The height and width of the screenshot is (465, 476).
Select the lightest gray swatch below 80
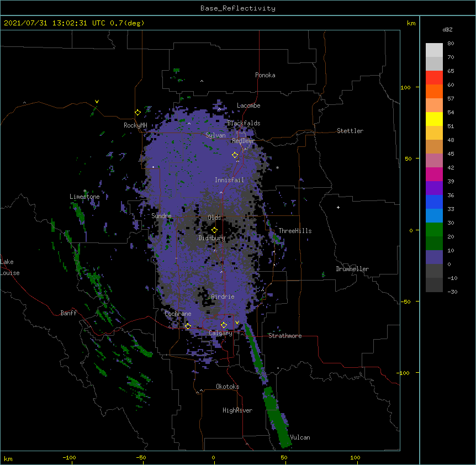pyautogui.click(x=434, y=50)
